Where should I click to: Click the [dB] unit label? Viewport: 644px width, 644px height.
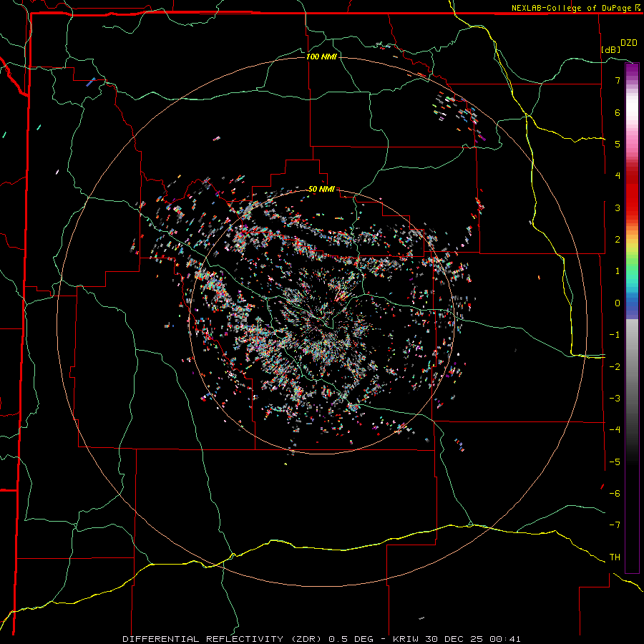611,49
